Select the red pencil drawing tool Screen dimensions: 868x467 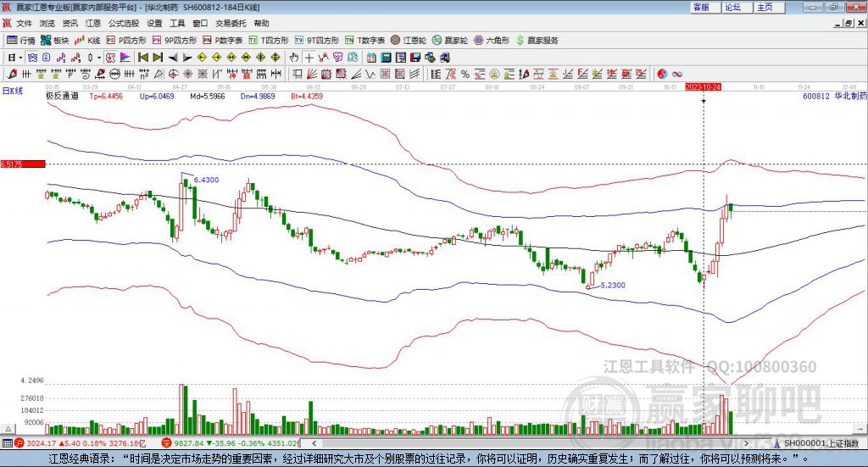pyautogui.click(x=12, y=74)
